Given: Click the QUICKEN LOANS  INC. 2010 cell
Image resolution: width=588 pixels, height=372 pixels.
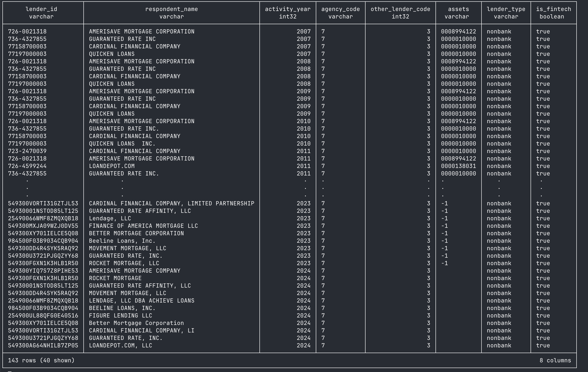Looking at the screenshot, I should coord(122,144).
